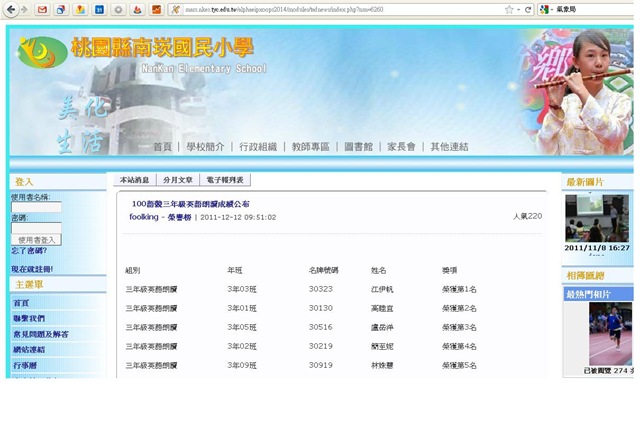Go back using the browser back arrow
Screen dimensions: 640x437
[11, 9]
